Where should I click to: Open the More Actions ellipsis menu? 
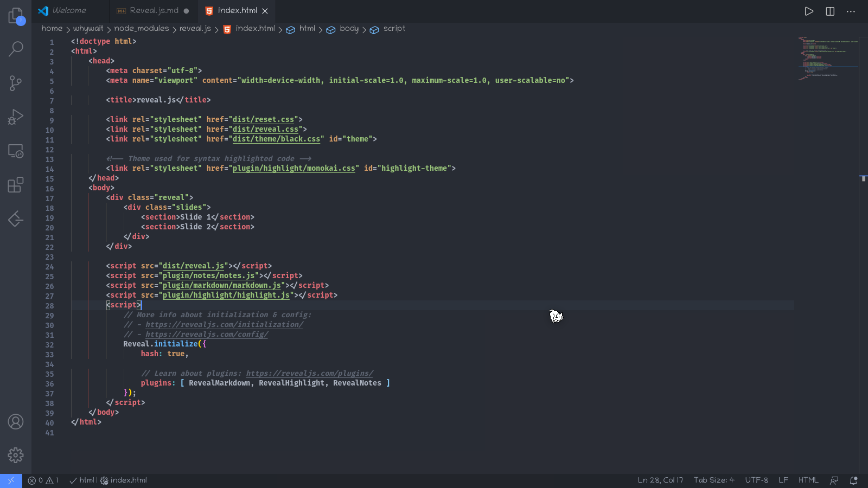pyautogui.click(x=851, y=11)
